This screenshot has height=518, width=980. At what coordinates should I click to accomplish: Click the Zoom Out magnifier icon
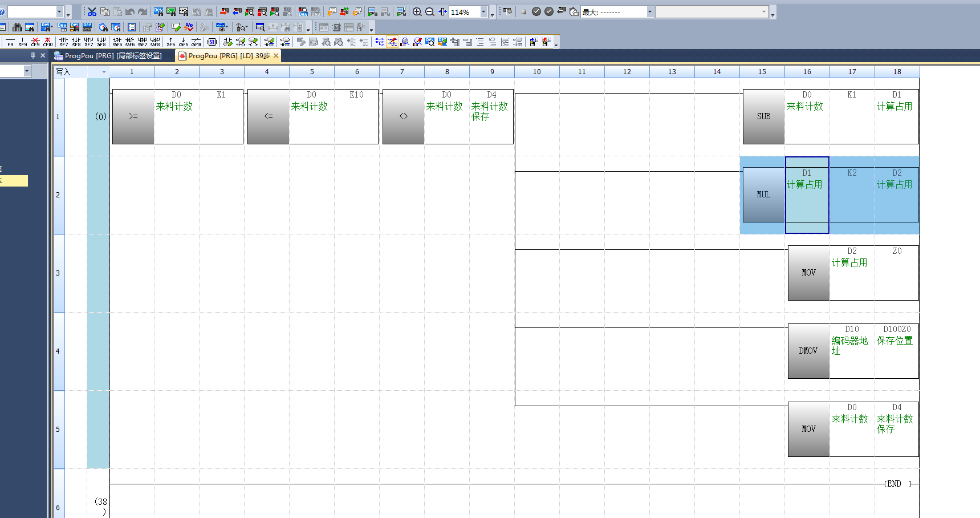(x=430, y=12)
